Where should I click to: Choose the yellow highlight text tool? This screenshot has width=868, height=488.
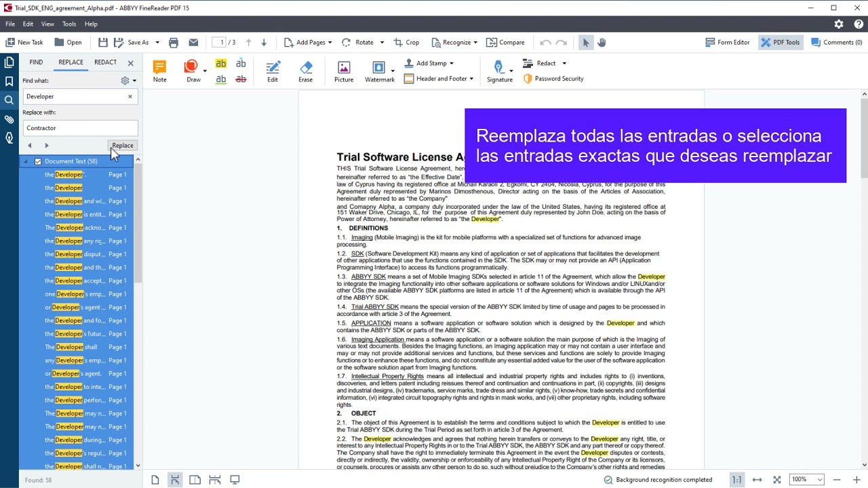(221, 64)
